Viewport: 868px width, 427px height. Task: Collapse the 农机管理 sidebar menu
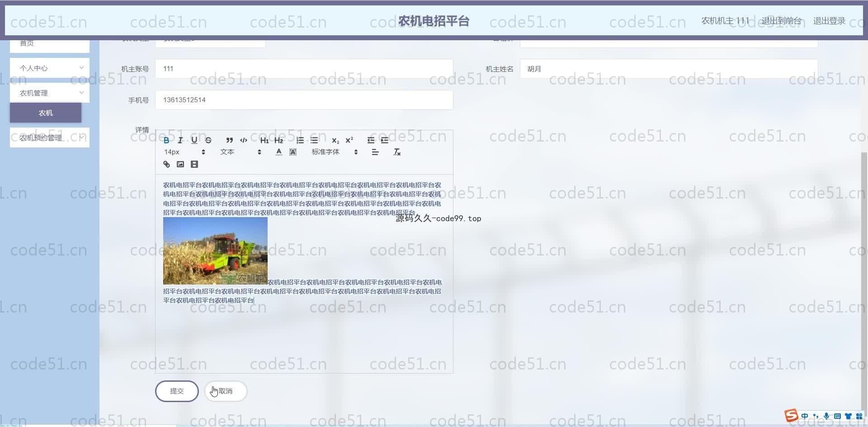pos(50,93)
